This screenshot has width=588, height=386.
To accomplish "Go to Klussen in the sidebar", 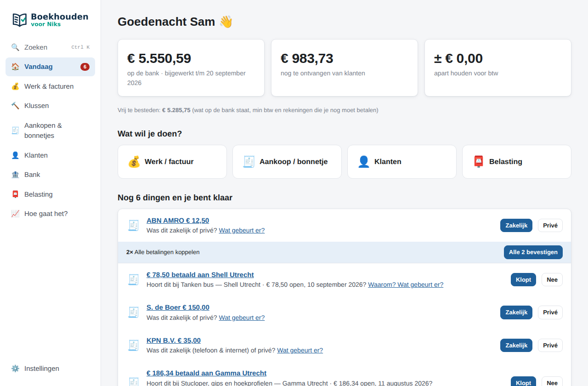I will [x=51, y=106].
